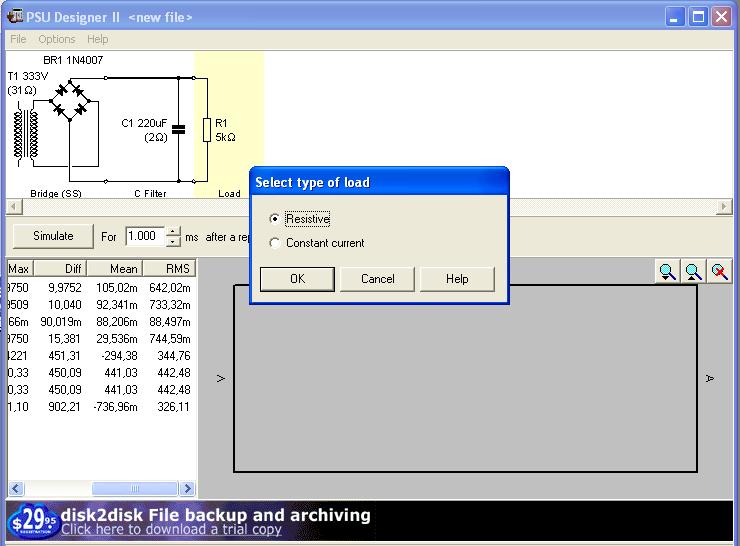Viewport: 740px width, 546px height.
Task: Select the Resistive load option
Action: click(276, 219)
